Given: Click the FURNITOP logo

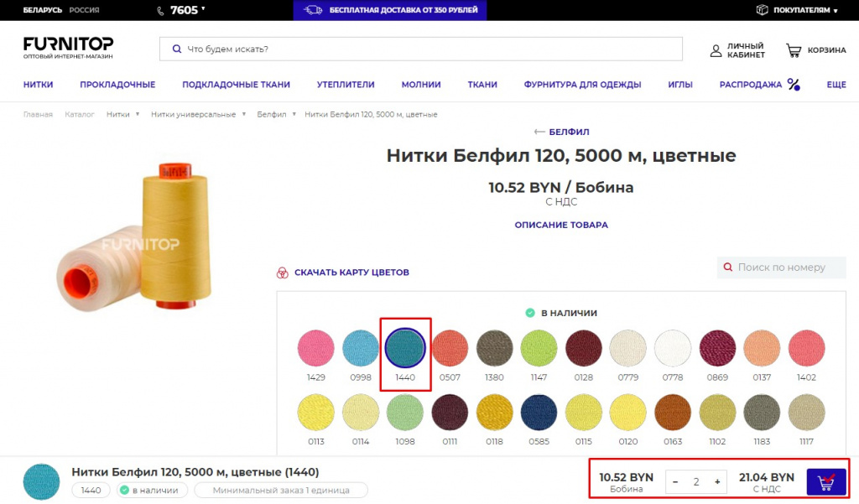Looking at the screenshot, I should (68, 47).
